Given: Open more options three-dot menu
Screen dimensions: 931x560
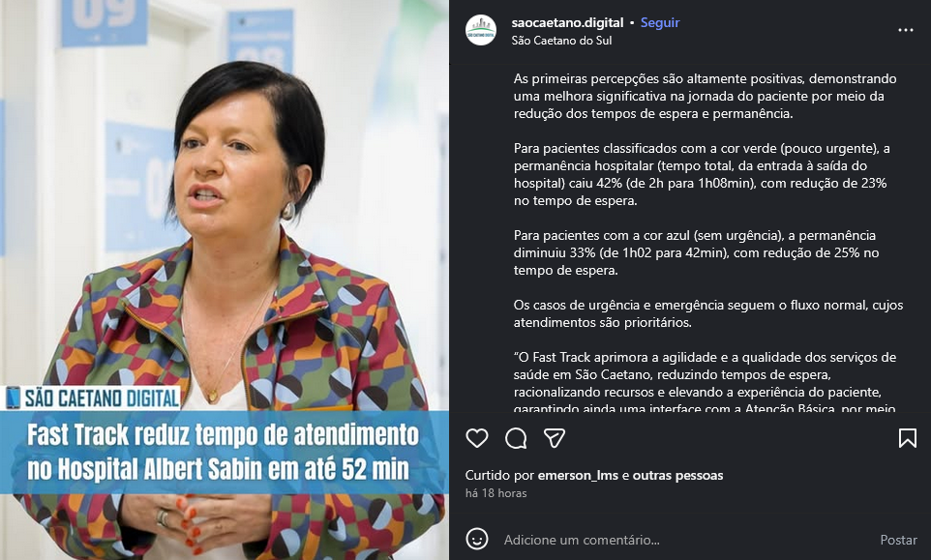Looking at the screenshot, I should point(906,30).
